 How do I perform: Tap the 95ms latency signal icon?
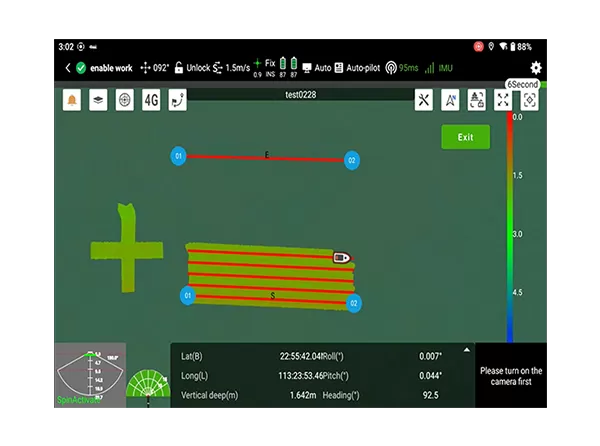(401, 68)
